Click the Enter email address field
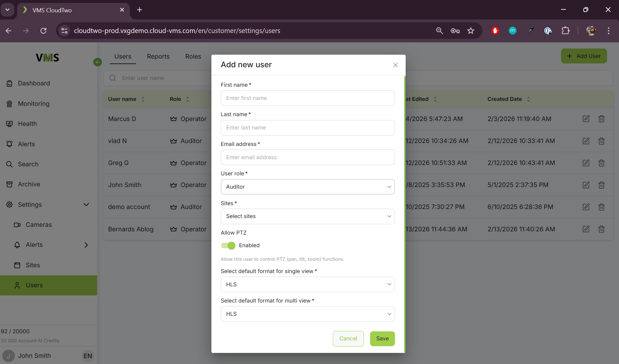Image resolution: width=619 pixels, height=364 pixels. click(308, 157)
